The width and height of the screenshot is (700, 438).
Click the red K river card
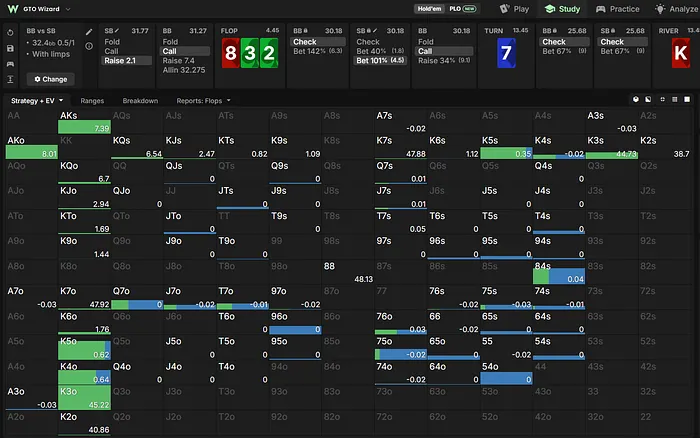(x=681, y=53)
